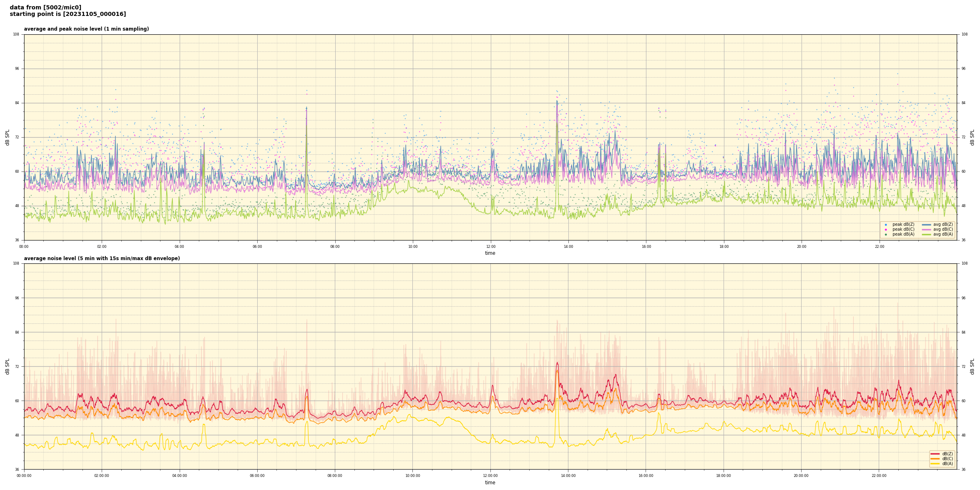Click bottom chart's right 'dB SPL' axis label

pos(972,366)
